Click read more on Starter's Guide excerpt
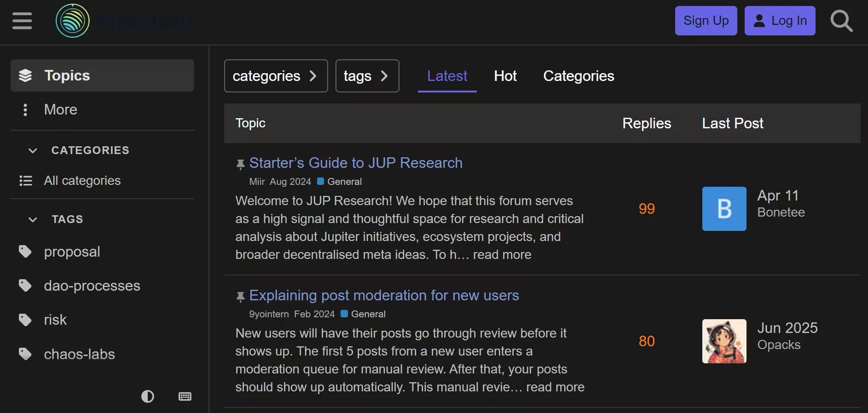Screen dimensions: 868x413 click(502, 255)
